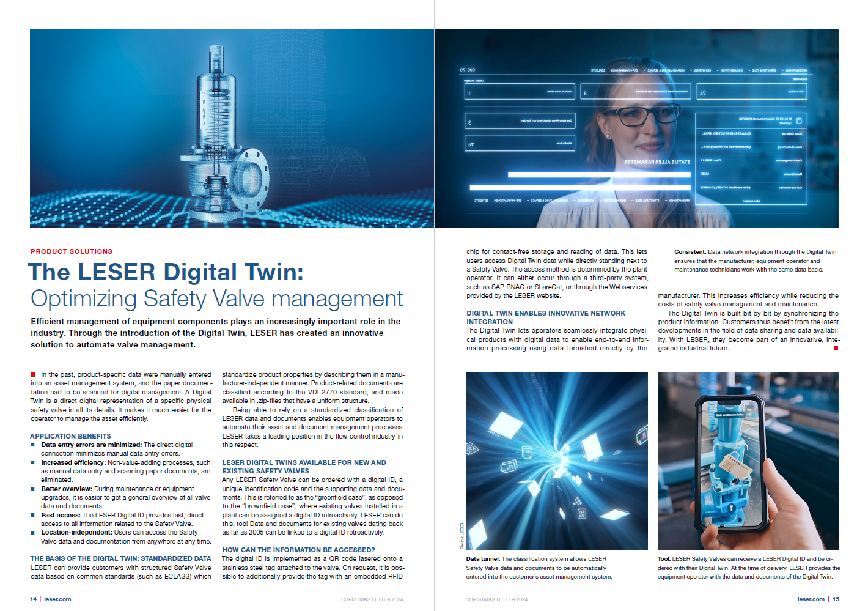Click the bullet before "Fast access"

click(x=33, y=515)
